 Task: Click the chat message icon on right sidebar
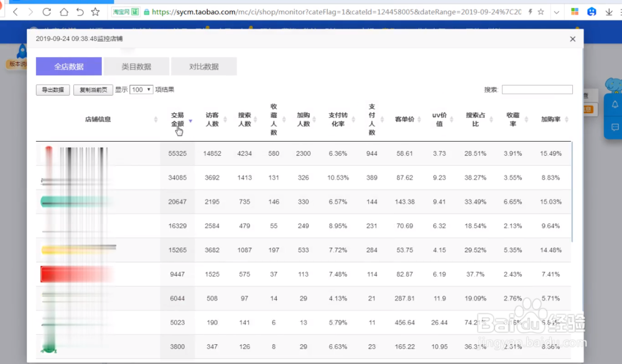point(615,127)
